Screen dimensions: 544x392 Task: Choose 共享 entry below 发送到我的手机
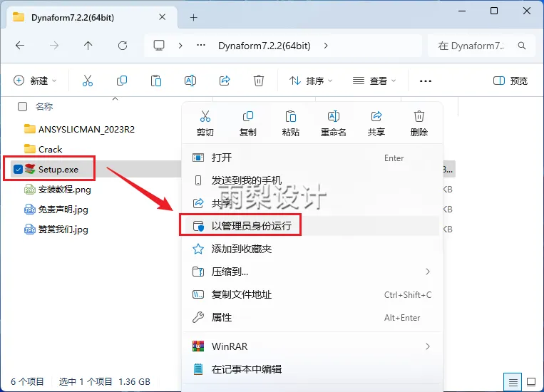coord(311,203)
